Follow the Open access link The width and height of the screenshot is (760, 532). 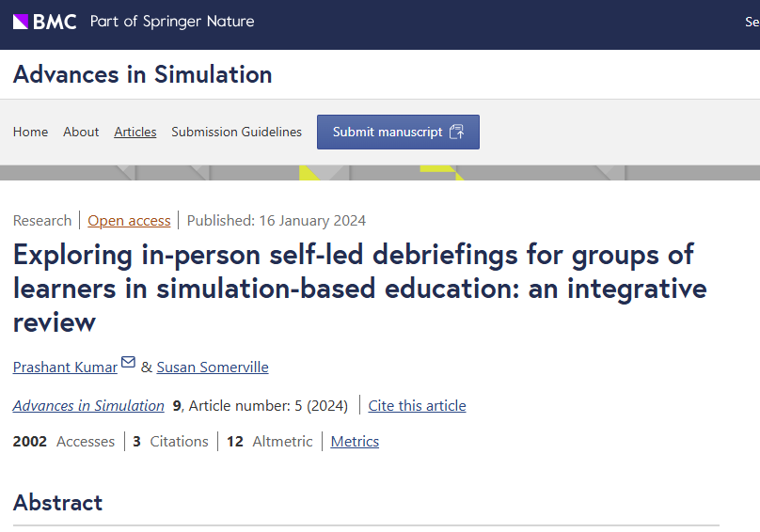point(129,221)
